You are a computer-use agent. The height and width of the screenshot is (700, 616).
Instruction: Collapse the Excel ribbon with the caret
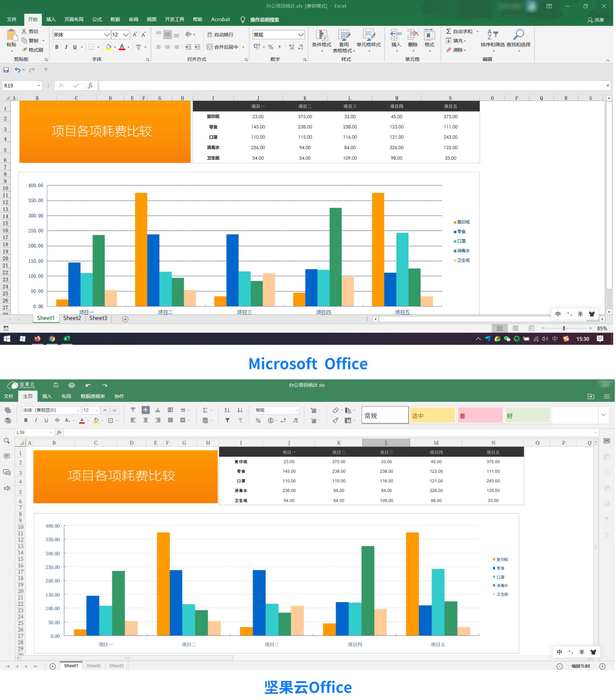(x=607, y=60)
